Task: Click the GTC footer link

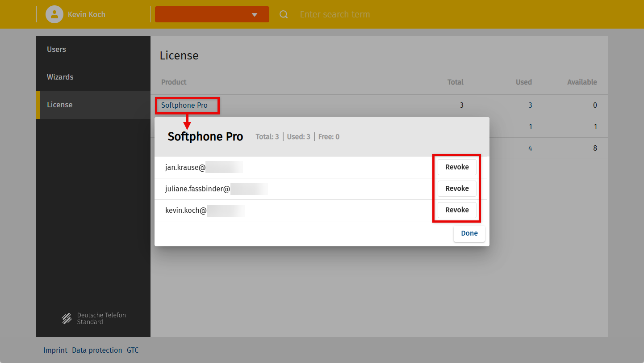Action: coord(133,350)
